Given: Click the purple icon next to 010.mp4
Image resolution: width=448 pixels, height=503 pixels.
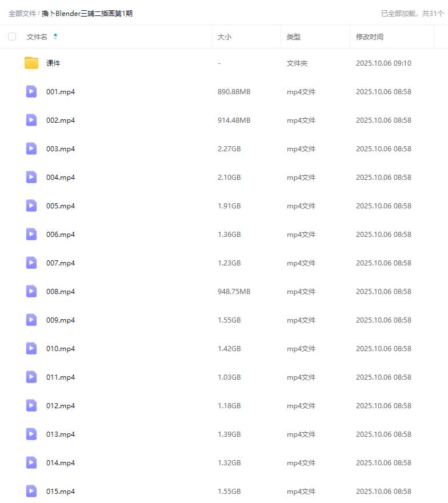Looking at the screenshot, I should coord(31,348).
